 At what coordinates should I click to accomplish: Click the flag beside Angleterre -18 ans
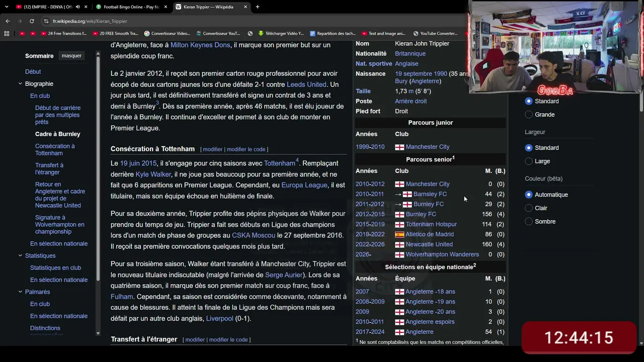pyautogui.click(x=399, y=292)
